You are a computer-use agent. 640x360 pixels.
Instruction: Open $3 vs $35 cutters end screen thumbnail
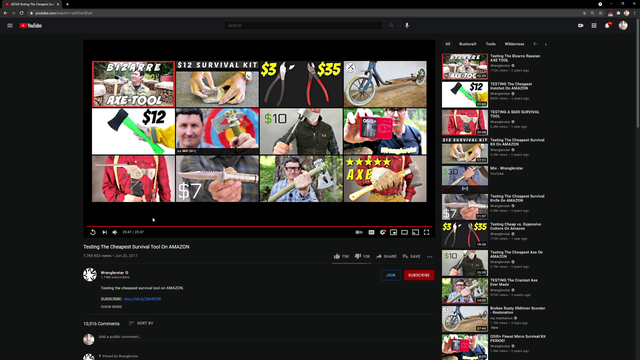click(x=301, y=84)
